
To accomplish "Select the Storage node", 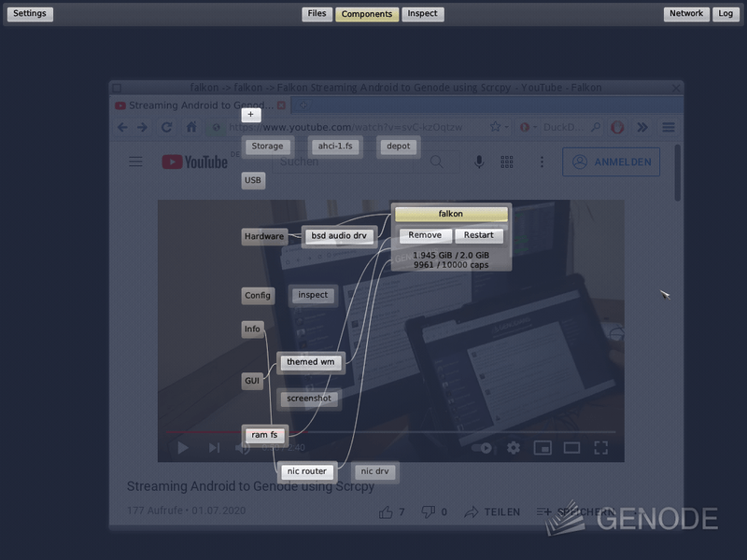I will click(x=267, y=147).
